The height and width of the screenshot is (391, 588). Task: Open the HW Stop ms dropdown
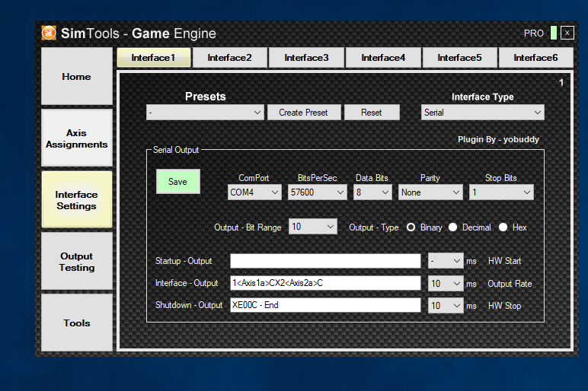point(446,306)
